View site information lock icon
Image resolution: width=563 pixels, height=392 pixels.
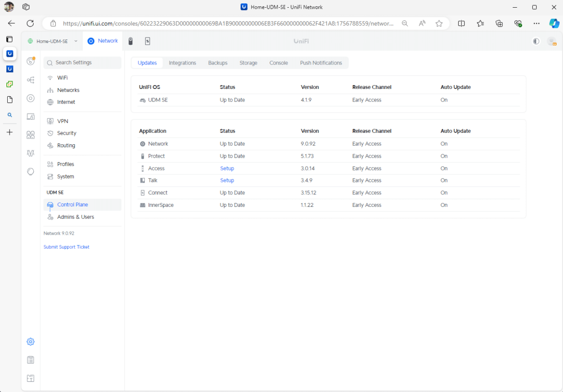[x=53, y=24]
